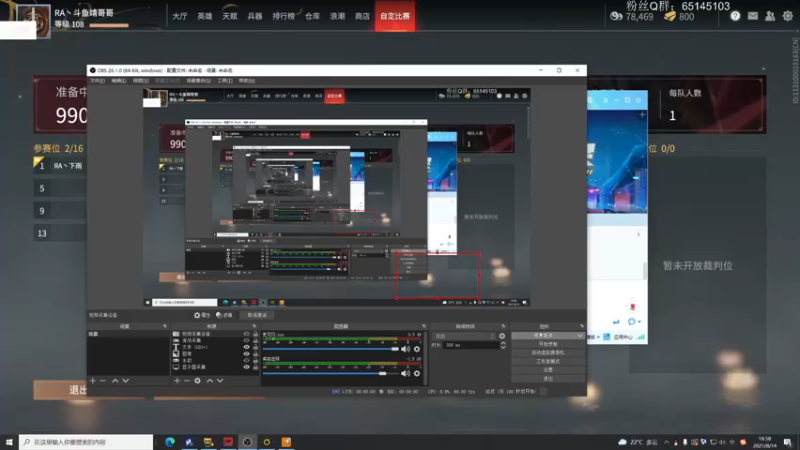
Task: Click the 属性 properties gear button above docks
Action: [x=202, y=315]
